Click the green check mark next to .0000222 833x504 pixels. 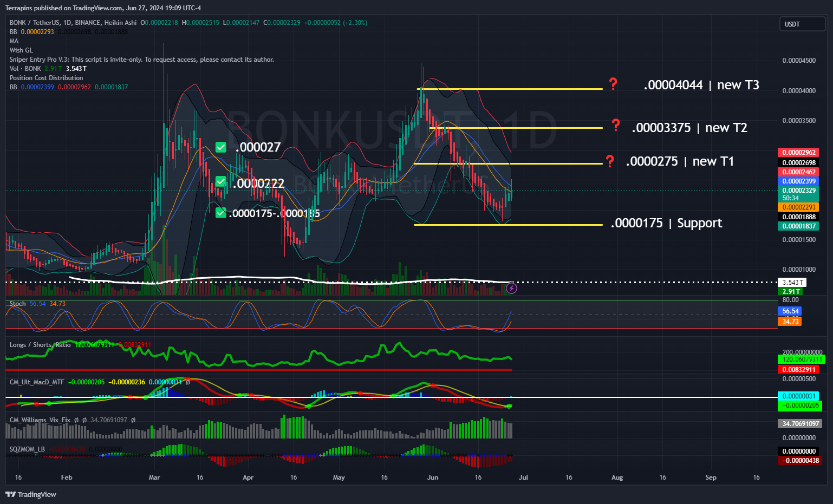(x=221, y=182)
